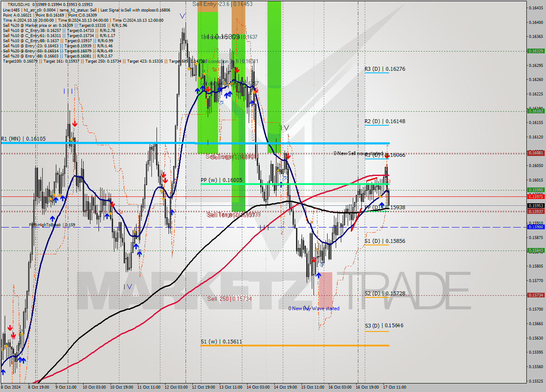Image resolution: width=546 pixels, height=392 pixels.
Task: Select the green 0.15990 price tag
Action: [x=536, y=190]
